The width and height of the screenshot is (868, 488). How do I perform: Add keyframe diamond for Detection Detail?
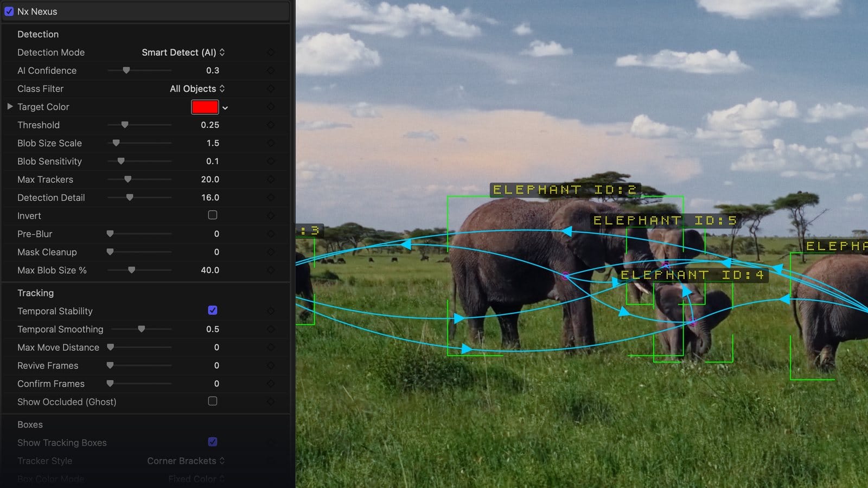pyautogui.click(x=271, y=197)
